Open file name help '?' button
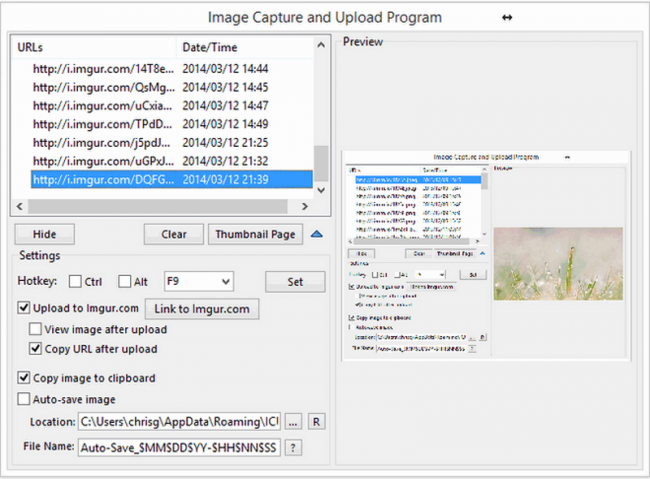Screen dimensions: 650x479 293,448
